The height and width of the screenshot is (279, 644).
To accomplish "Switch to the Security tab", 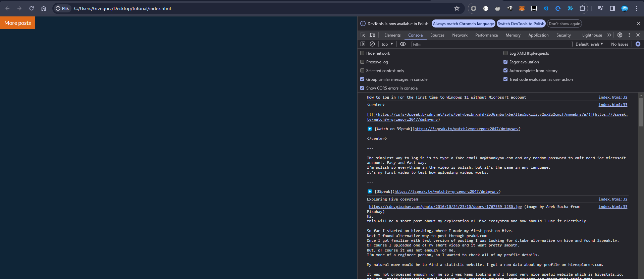I will (563, 35).
